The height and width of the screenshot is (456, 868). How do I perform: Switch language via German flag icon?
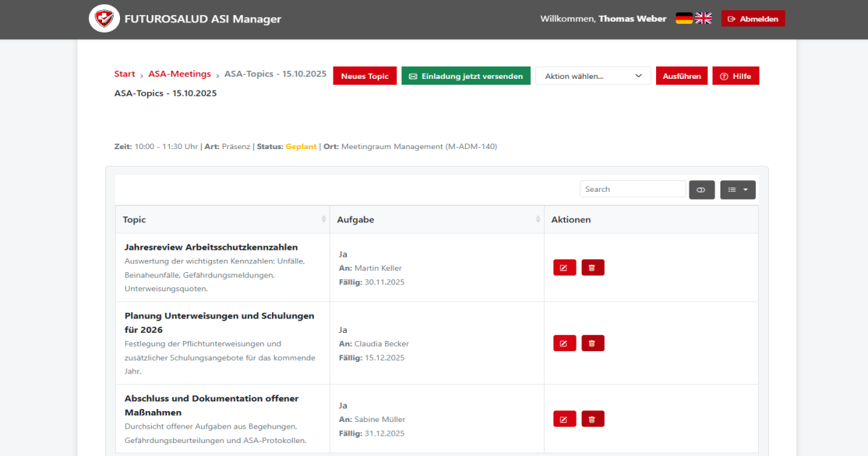(683, 18)
